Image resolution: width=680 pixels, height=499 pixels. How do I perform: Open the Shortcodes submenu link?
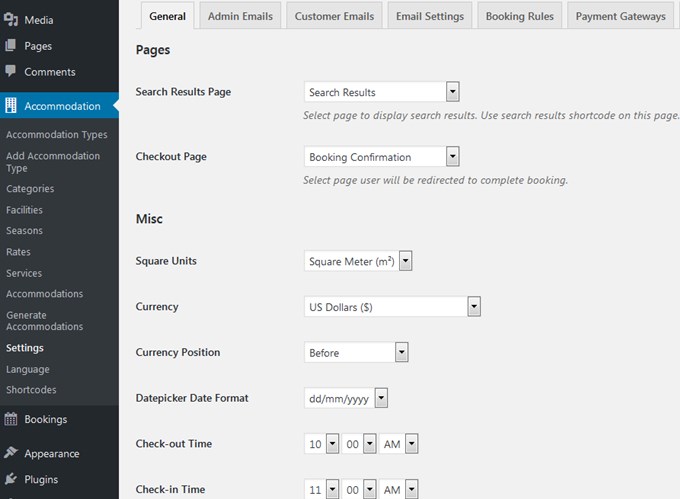click(31, 390)
